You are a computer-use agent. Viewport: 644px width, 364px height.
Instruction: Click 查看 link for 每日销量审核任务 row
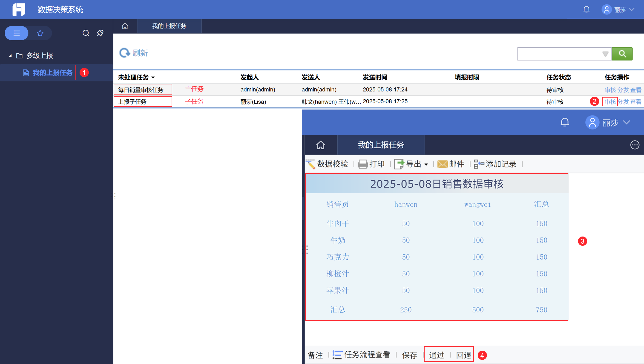635,90
